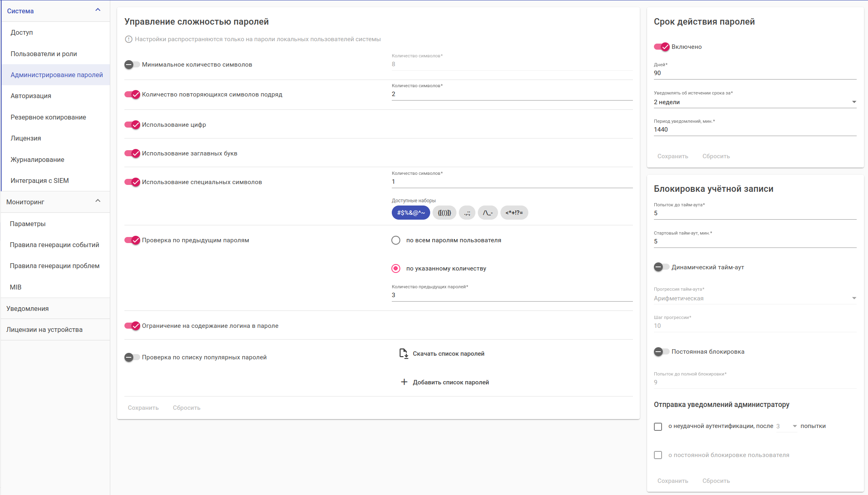
Task: Open the '2 недели' expiry notification dropdown
Action: pyautogui.click(x=755, y=102)
